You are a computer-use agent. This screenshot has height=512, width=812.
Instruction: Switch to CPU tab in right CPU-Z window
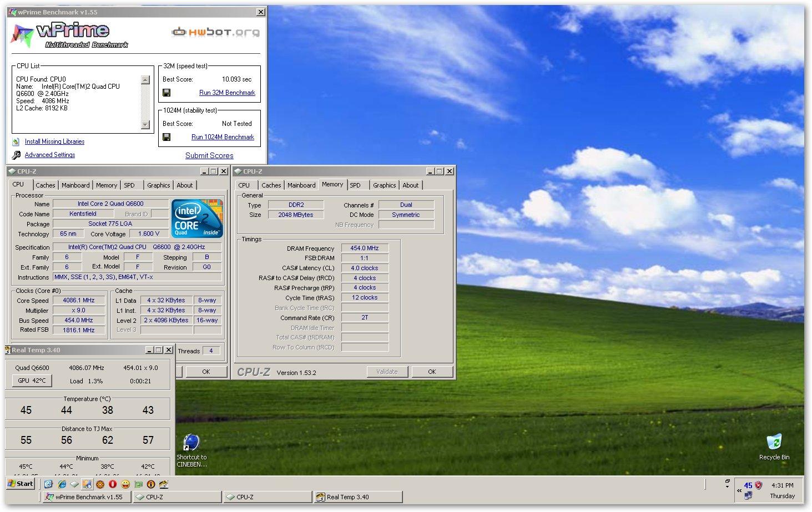tap(244, 185)
